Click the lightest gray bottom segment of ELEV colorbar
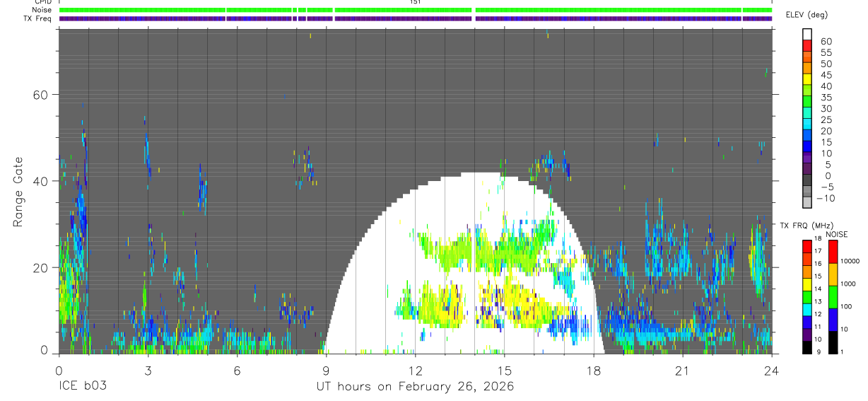Screen dimensions: 868x401 808,202
